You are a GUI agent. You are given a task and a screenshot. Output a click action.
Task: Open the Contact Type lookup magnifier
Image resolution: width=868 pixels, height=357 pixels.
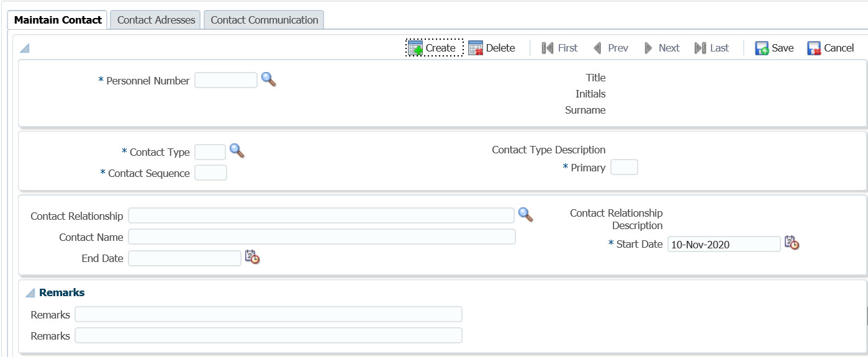coord(237,151)
